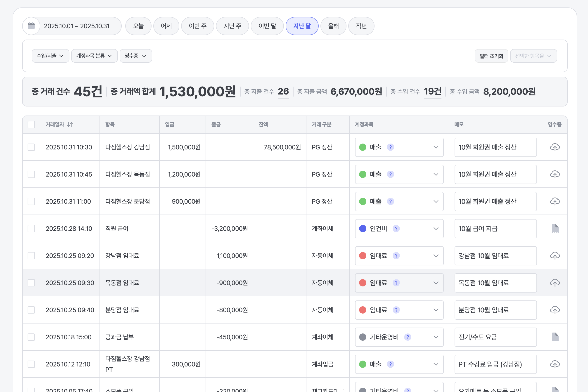Select the 올해 date range tab
Screen dimensions: 588x392
[333, 26]
